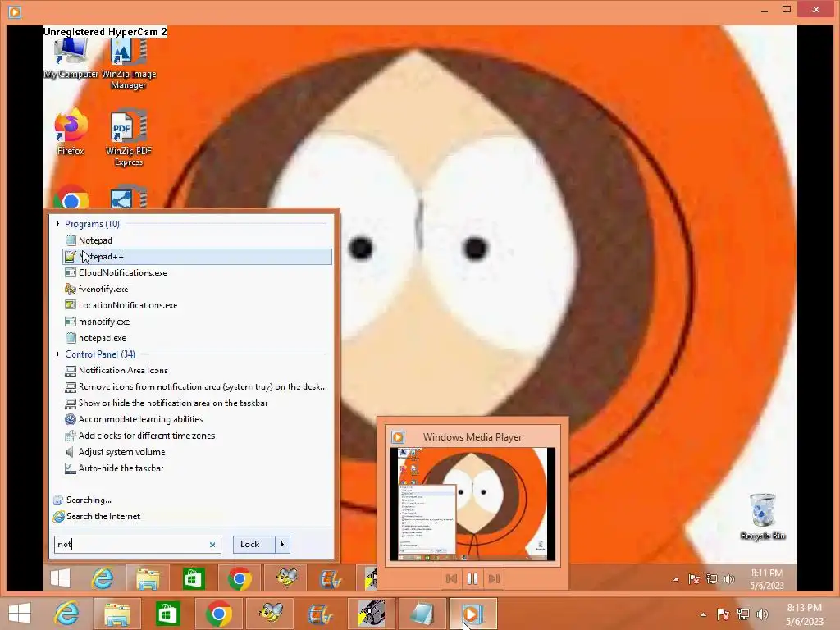
Task: Open fvenotify.exe from the search results
Action: pyautogui.click(x=197, y=290)
